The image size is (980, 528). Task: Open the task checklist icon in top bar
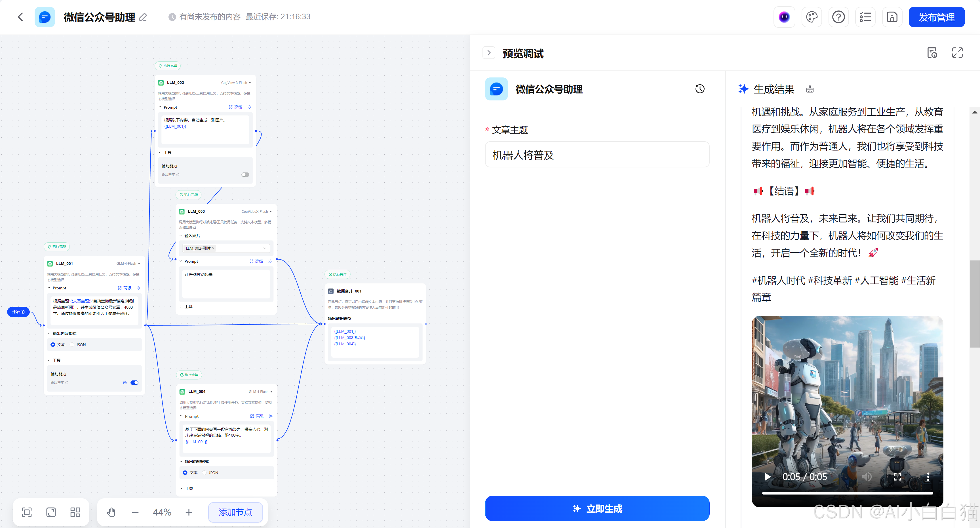(x=865, y=17)
